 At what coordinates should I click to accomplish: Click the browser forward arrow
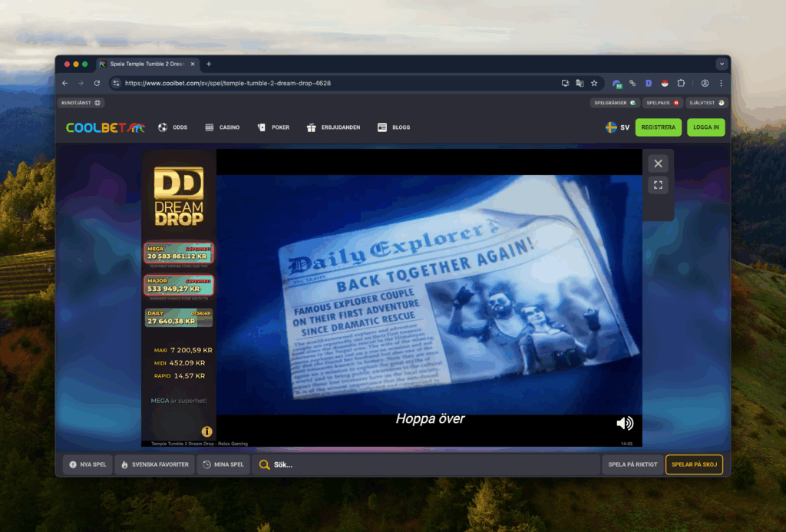pyautogui.click(x=81, y=83)
